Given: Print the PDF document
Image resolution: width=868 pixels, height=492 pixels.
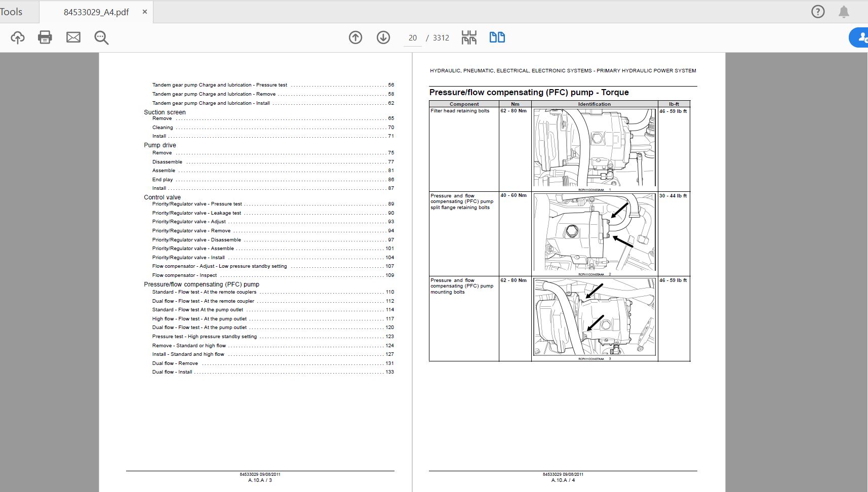Looking at the screenshot, I should [45, 37].
